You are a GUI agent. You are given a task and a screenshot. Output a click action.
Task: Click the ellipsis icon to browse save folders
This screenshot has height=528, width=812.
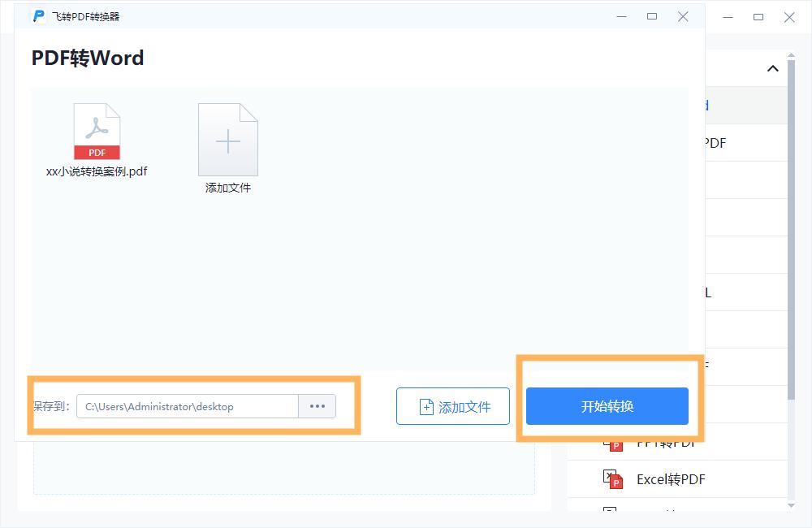click(317, 406)
